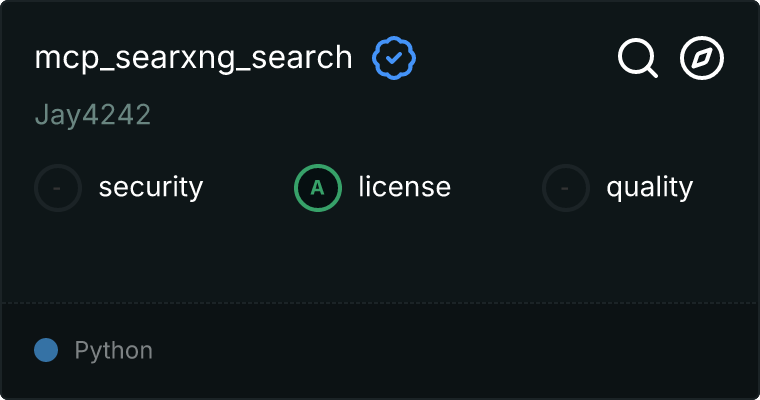Screen dimensions: 760x400
Task: Click the security score dash circle
Action: tap(58, 187)
